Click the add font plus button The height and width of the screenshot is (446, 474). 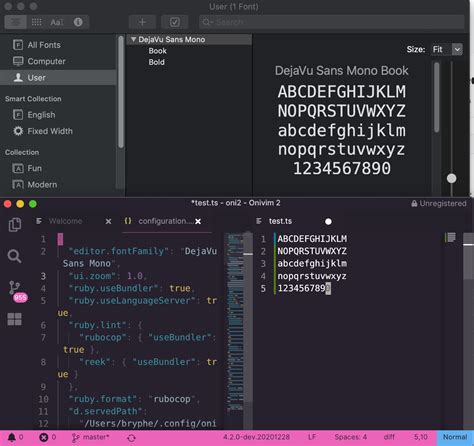142,22
